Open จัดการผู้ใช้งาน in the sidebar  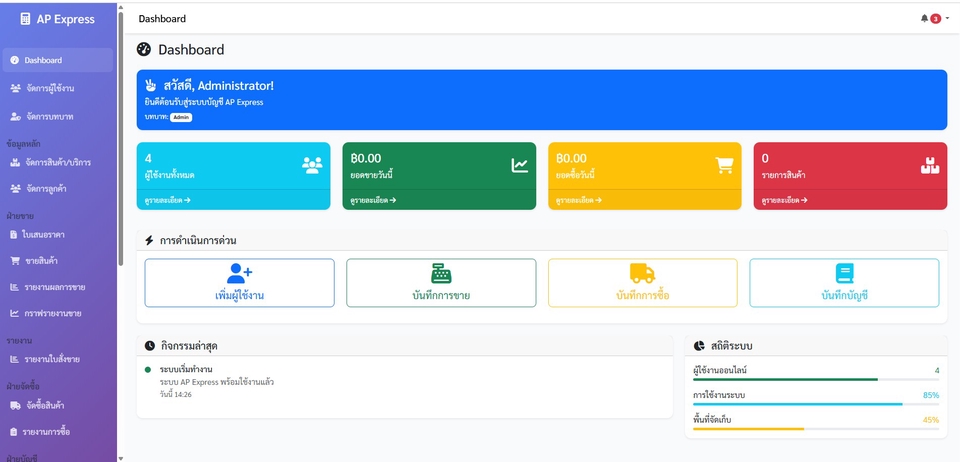coord(49,88)
